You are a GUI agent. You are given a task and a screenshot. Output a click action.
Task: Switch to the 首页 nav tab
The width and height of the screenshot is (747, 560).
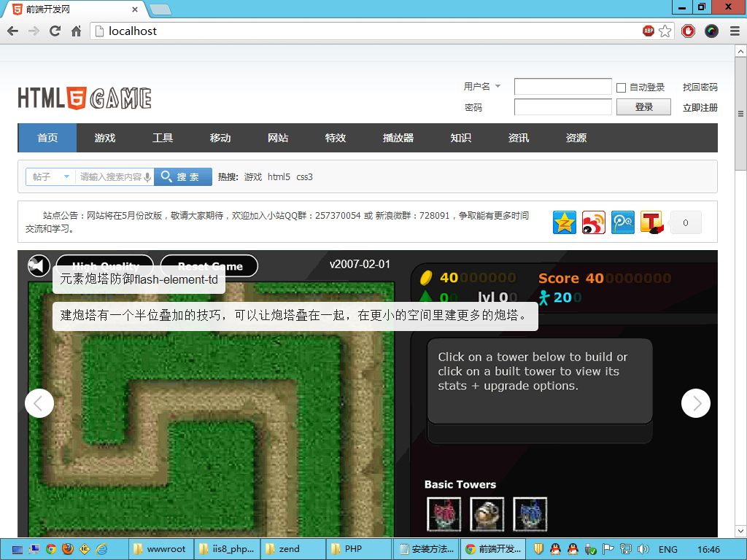47,138
